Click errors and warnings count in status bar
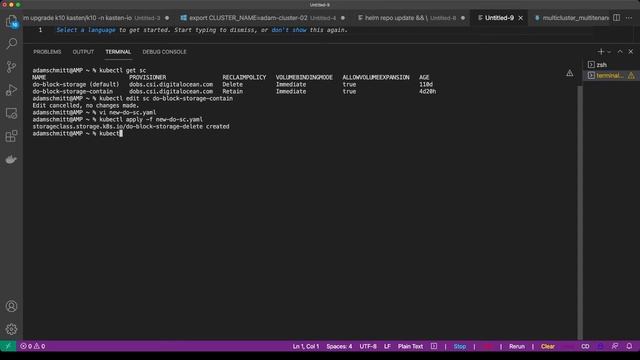Image resolution: width=640 pixels, height=360 pixels. (33, 346)
